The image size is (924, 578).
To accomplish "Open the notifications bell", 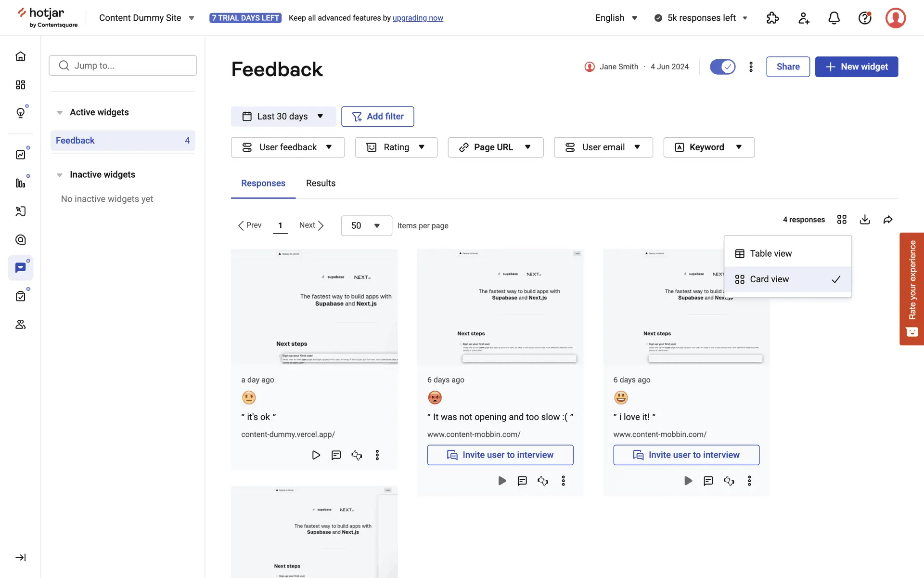I will point(834,18).
